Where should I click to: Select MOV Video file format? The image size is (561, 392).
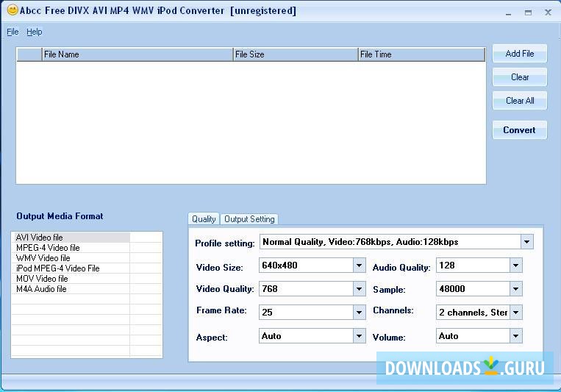pos(71,279)
